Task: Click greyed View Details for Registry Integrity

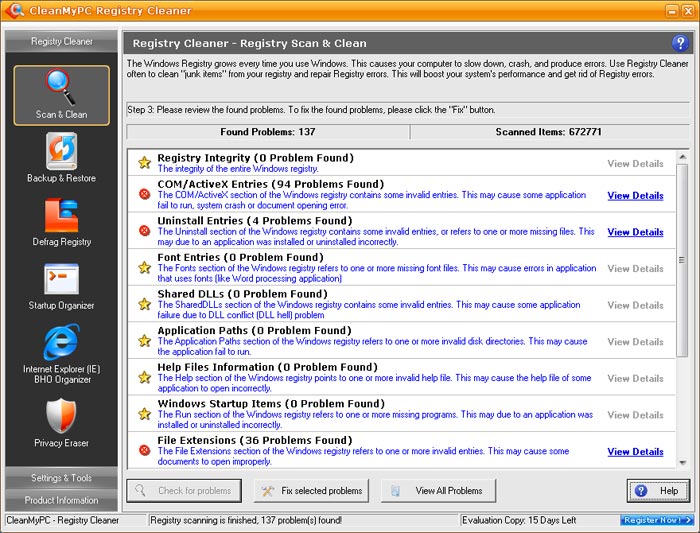Action: tap(635, 164)
